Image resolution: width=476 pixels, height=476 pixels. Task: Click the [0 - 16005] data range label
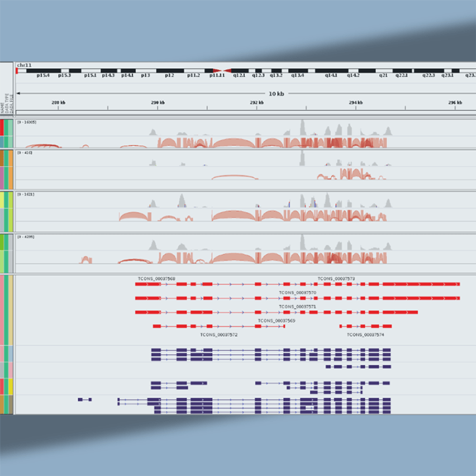(x=26, y=123)
